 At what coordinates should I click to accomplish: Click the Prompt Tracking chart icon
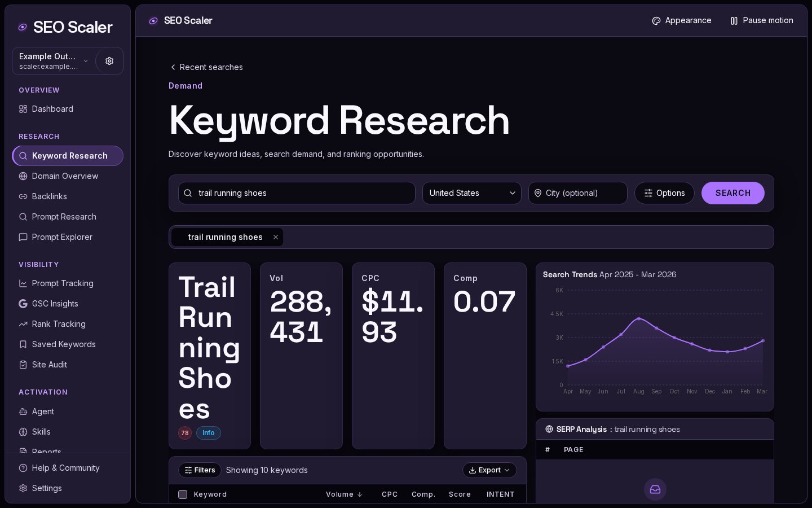[23, 283]
